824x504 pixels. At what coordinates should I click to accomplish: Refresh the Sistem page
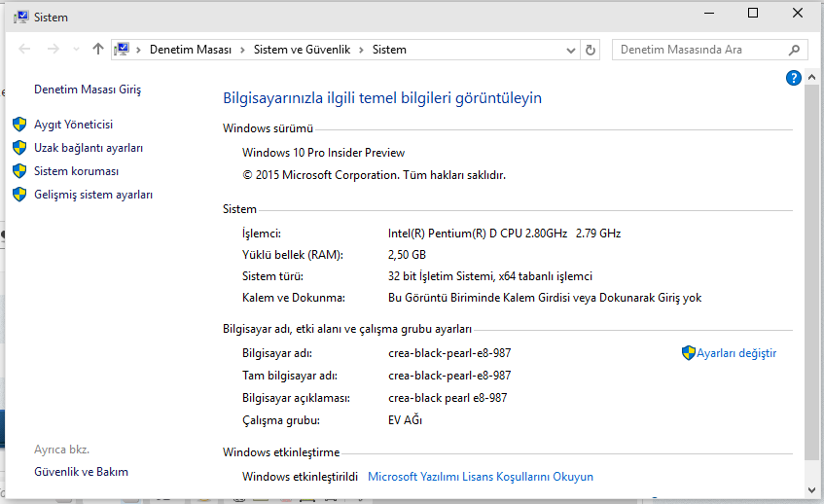[x=591, y=50]
